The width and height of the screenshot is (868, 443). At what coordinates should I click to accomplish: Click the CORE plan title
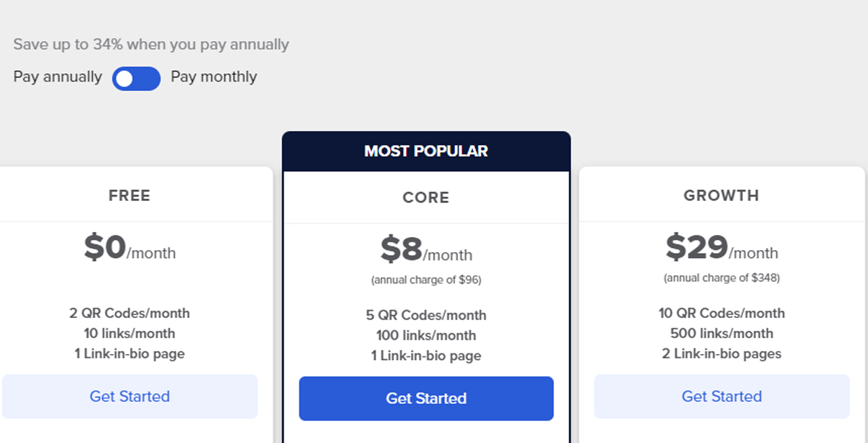(426, 197)
